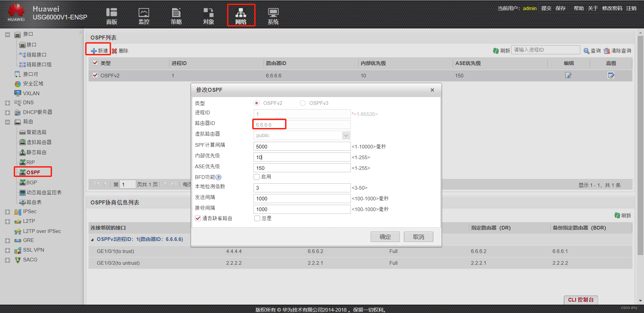
Task: Expand the DNS tree node
Action: [x=7, y=103]
